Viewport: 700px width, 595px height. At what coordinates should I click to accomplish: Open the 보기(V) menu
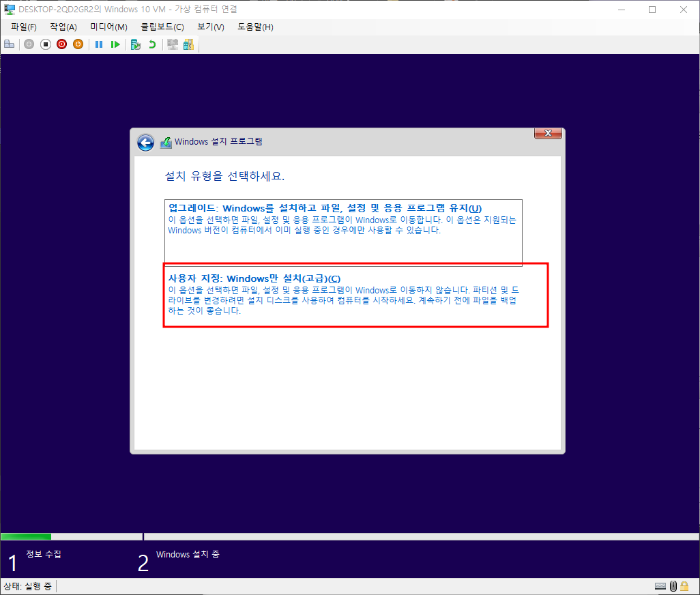pyautogui.click(x=211, y=27)
